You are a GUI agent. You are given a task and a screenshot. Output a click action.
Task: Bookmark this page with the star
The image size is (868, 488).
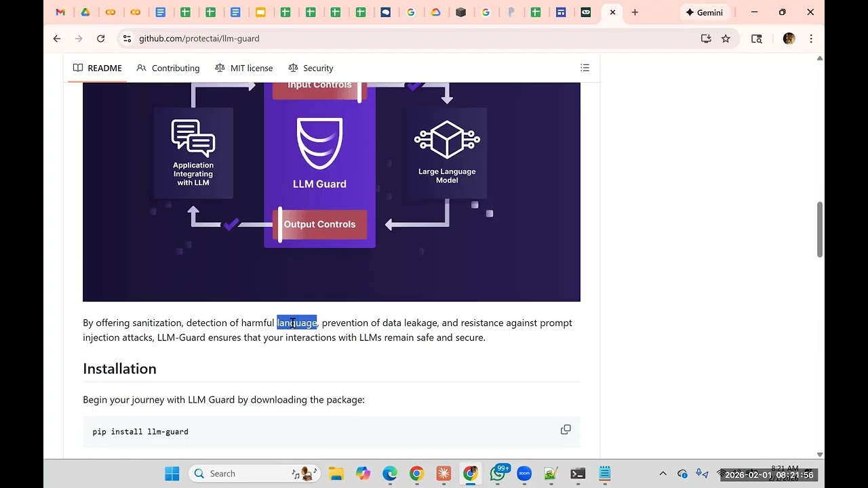pos(726,39)
